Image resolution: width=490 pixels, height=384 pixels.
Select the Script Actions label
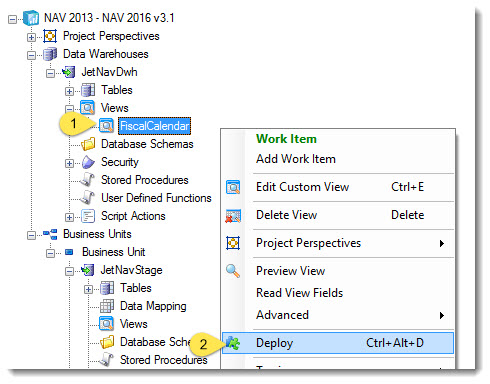(133, 216)
